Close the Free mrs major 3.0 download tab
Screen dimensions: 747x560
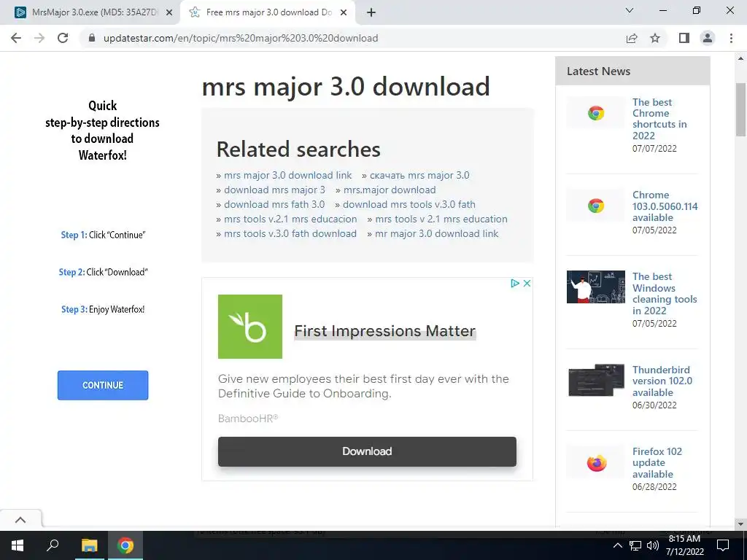click(x=344, y=13)
